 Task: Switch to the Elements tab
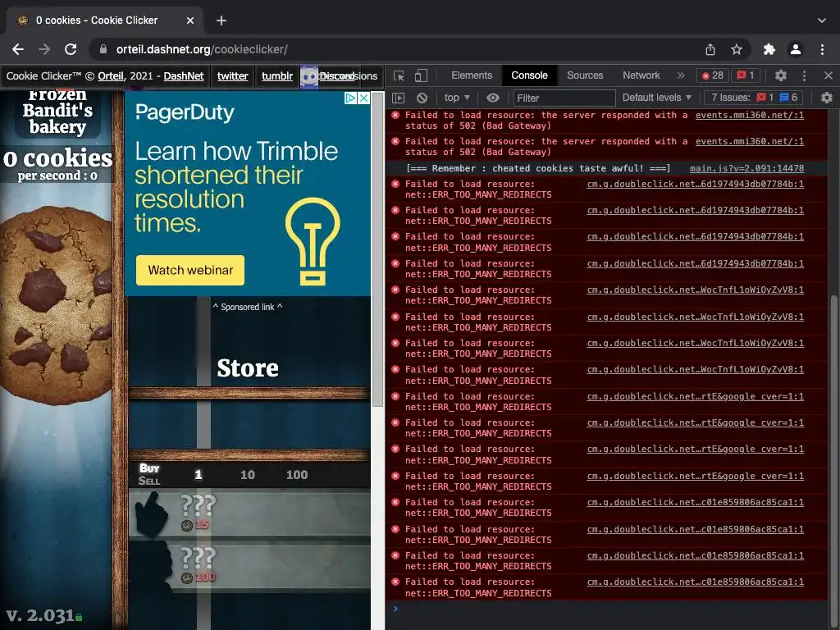coord(472,75)
